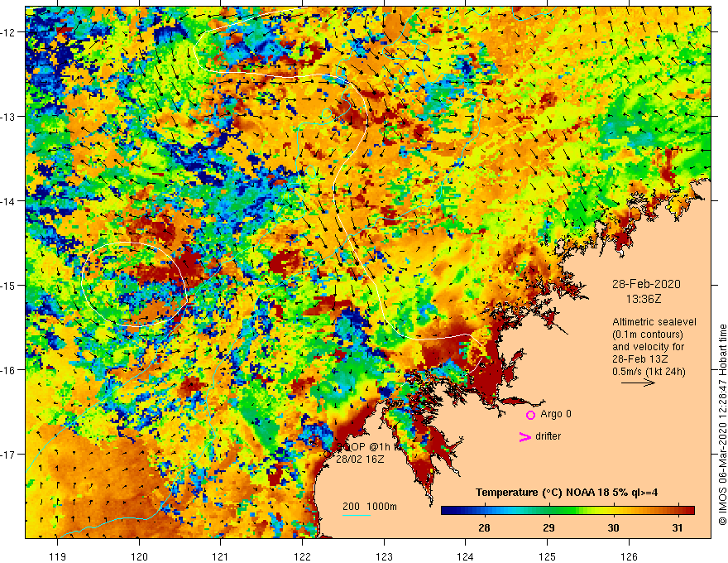Click the 0.5m/s (1kt 24h) label
The image size is (728, 563).
click(649, 371)
